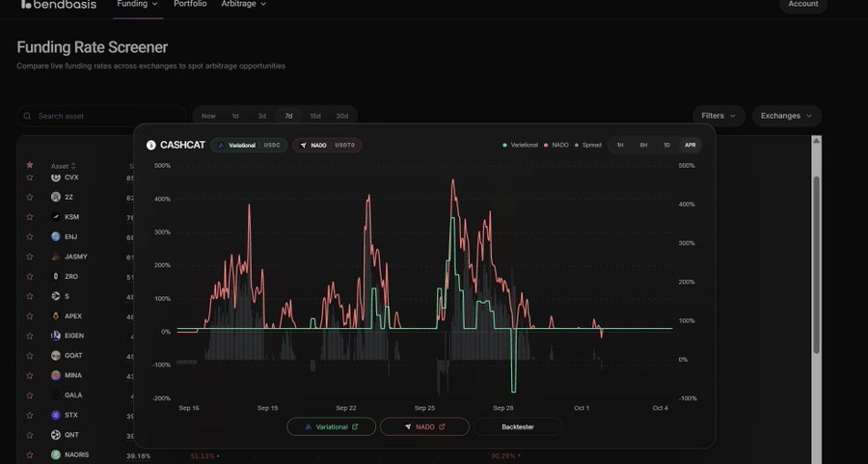Favorite the 2Z row star
Image resolution: width=868 pixels, height=464 pixels.
[x=30, y=197]
